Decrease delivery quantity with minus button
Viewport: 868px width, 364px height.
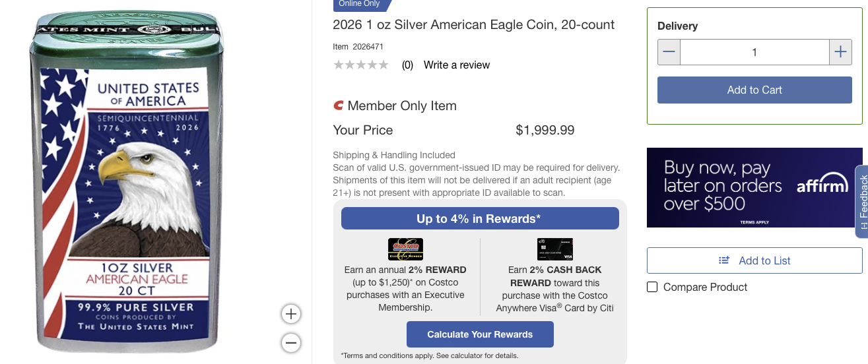click(669, 52)
